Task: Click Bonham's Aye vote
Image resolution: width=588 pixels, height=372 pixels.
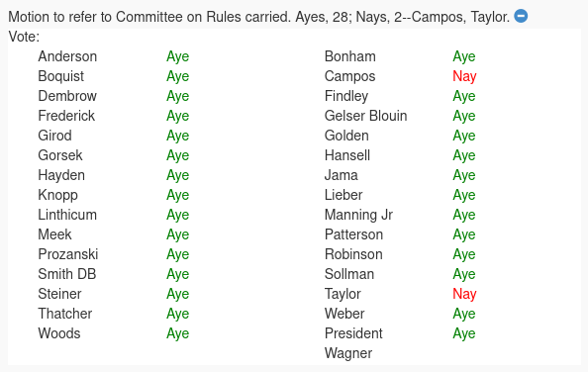Action: (x=464, y=57)
